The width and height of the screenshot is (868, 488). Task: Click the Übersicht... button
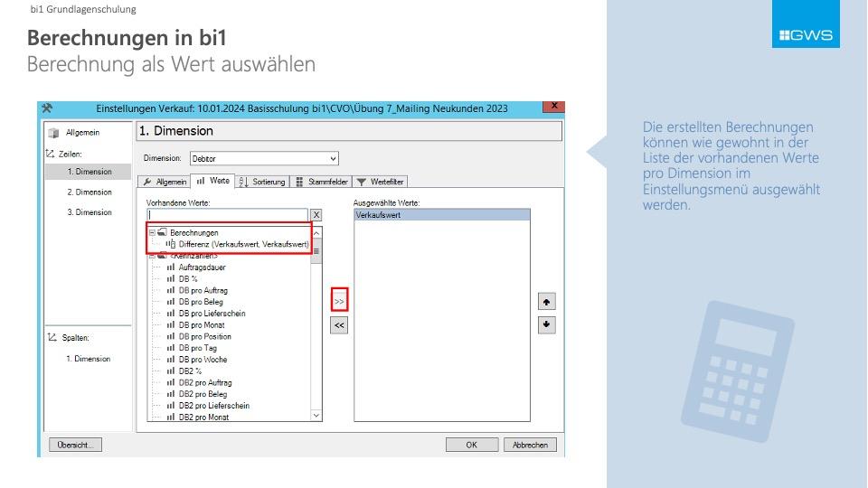(75, 445)
